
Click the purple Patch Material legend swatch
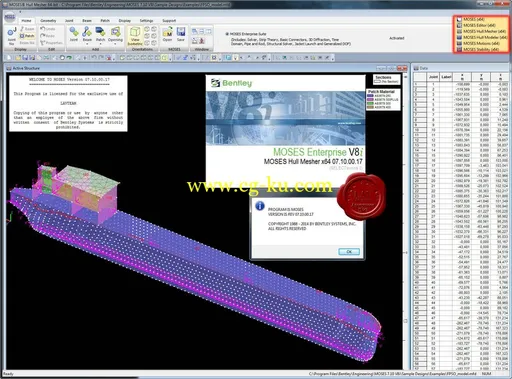pos(370,100)
